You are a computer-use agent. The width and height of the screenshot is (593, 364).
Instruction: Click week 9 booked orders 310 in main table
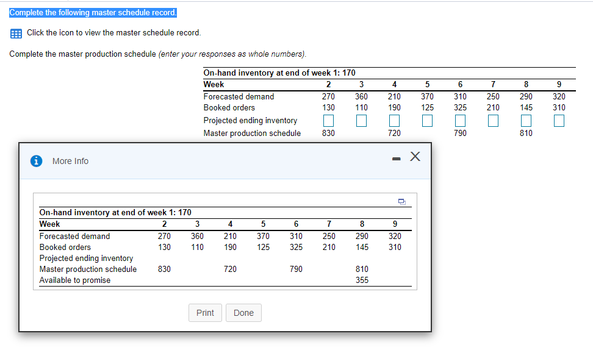click(559, 108)
